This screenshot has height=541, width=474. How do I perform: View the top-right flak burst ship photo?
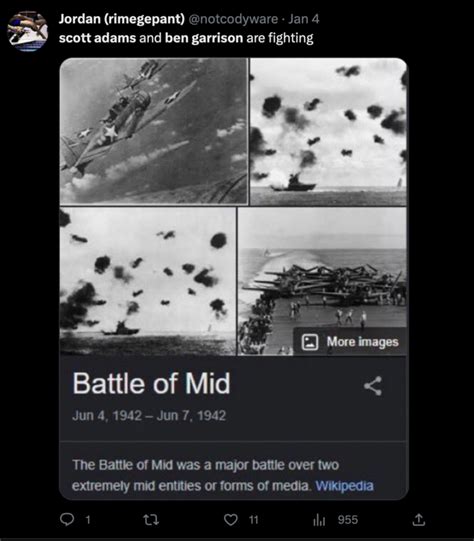tap(328, 132)
